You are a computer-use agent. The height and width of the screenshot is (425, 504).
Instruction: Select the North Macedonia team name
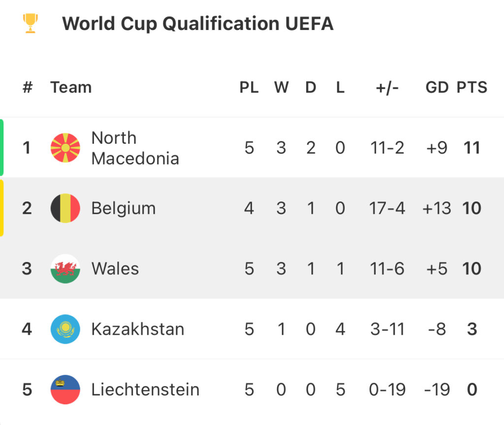[x=135, y=148]
